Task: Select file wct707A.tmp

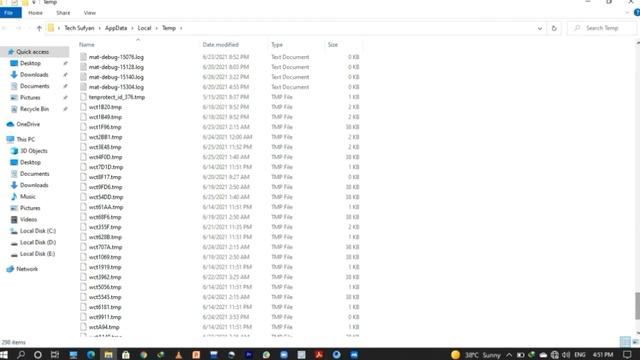Action: coord(105,247)
